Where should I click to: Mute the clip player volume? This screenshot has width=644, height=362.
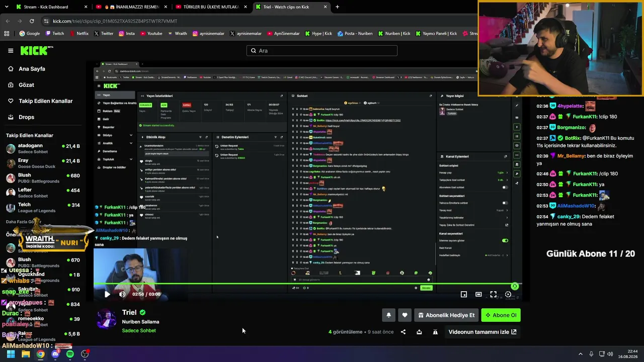(x=122, y=294)
